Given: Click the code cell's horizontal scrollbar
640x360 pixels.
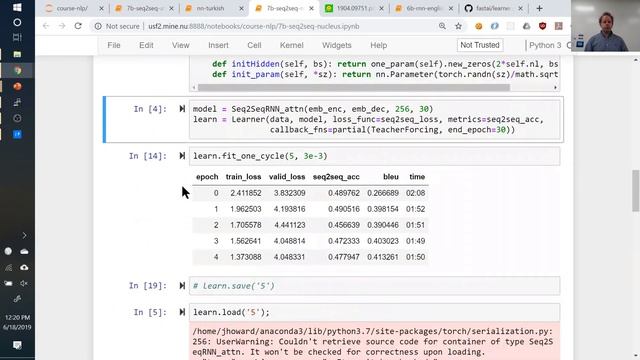Looking at the screenshot, I should [354, 87].
